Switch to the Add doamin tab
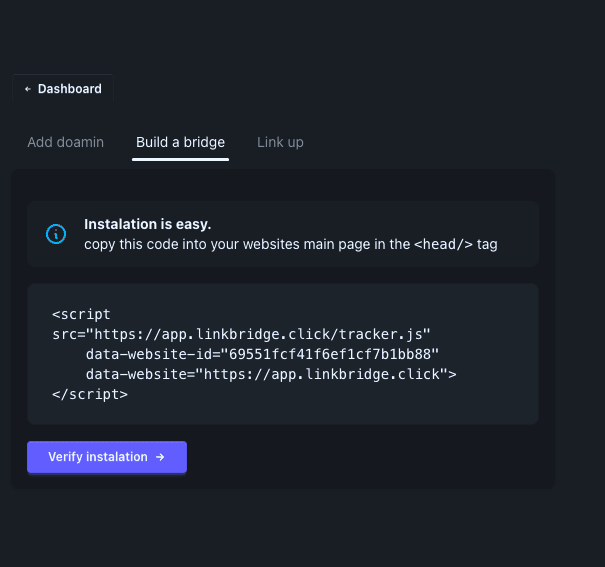Viewport: 605px width, 567px height. [x=65, y=142]
